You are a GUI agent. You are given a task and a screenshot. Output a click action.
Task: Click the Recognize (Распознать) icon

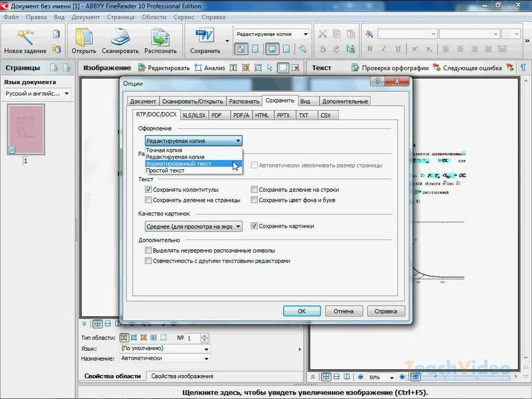point(160,37)
